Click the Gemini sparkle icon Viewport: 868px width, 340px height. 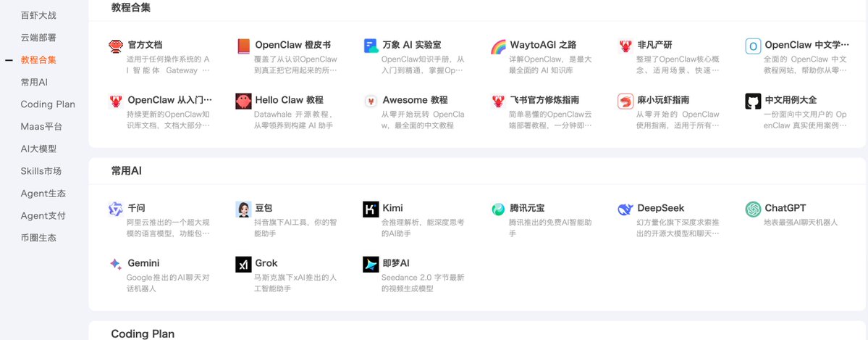116,264
